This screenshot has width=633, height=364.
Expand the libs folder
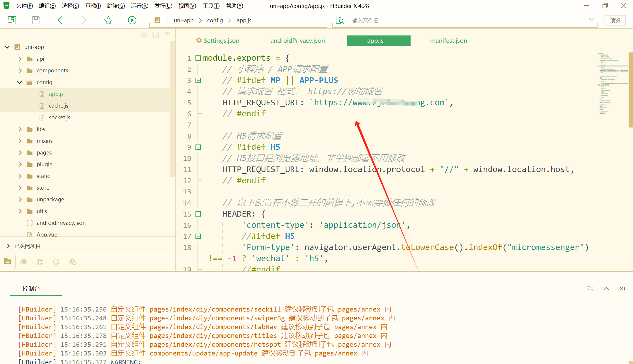(x=20, y=129)
